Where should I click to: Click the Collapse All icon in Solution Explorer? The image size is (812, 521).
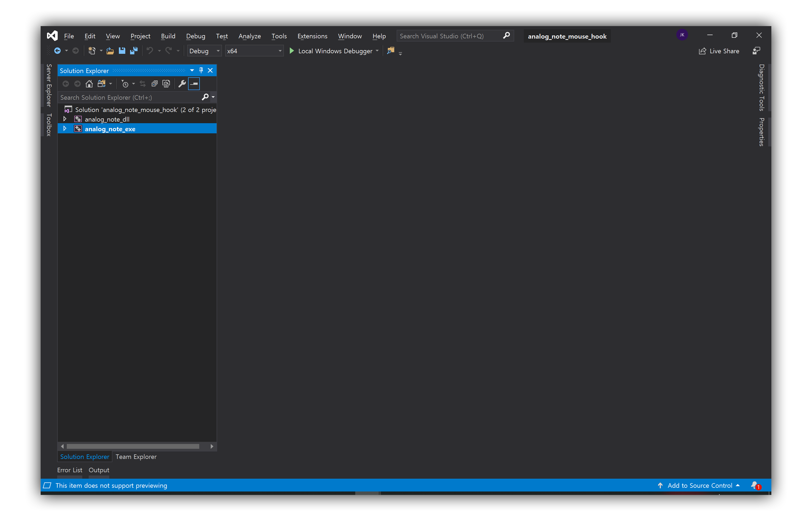click(x=154, y=84)
